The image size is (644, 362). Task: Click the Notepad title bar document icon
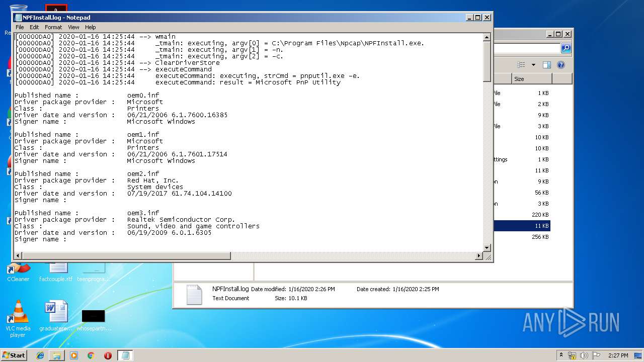(18, 17)
